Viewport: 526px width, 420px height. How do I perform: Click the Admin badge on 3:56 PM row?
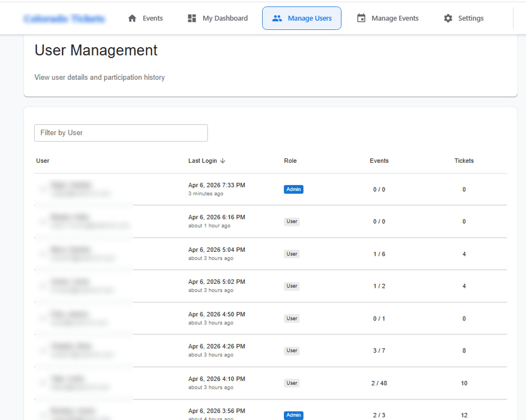(x=293, y=415)
